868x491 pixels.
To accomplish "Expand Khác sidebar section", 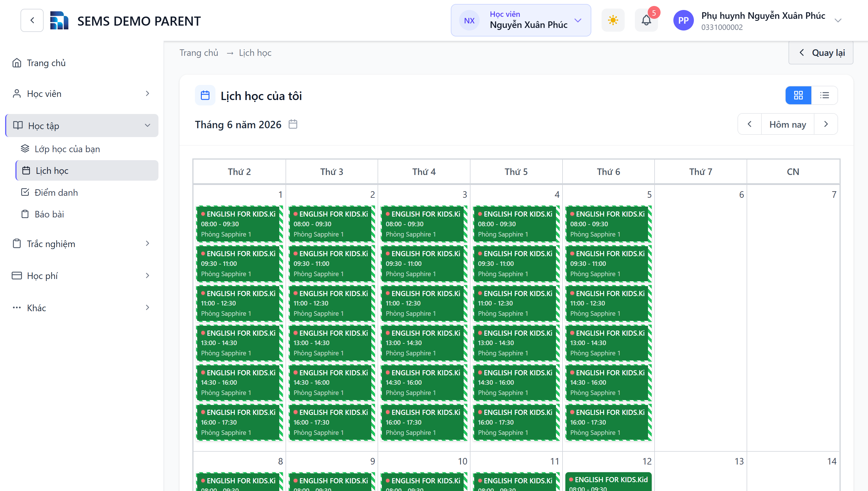I will 82,307.
